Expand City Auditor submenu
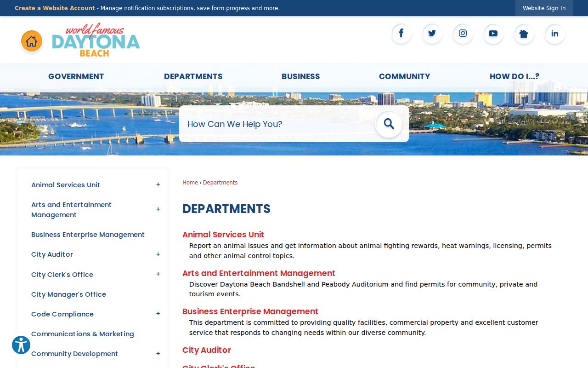This screenshot has height=368, width=588. [x=158, y=254]
